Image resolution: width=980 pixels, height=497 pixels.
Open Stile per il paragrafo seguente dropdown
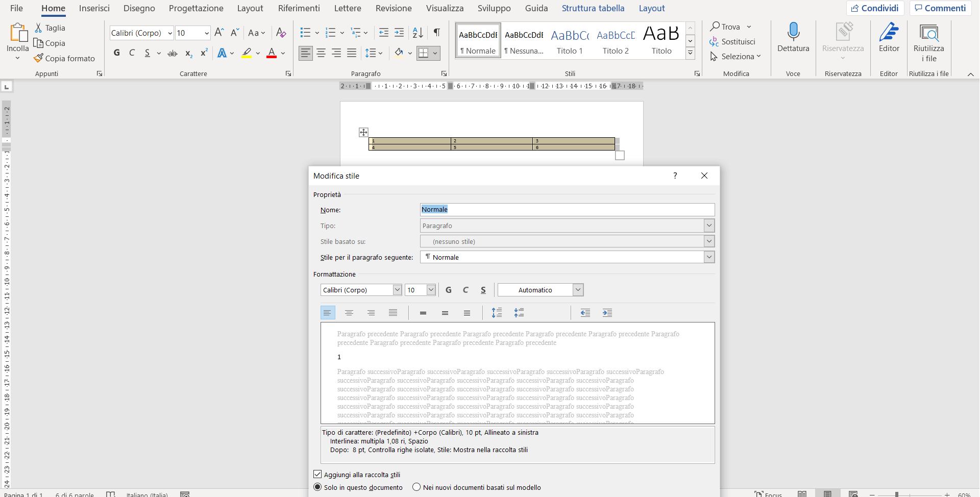click(709, 257)
